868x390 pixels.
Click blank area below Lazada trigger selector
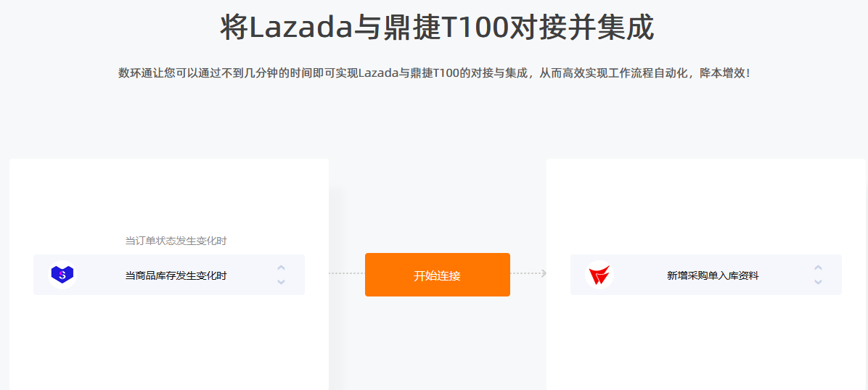coord(169,343)
